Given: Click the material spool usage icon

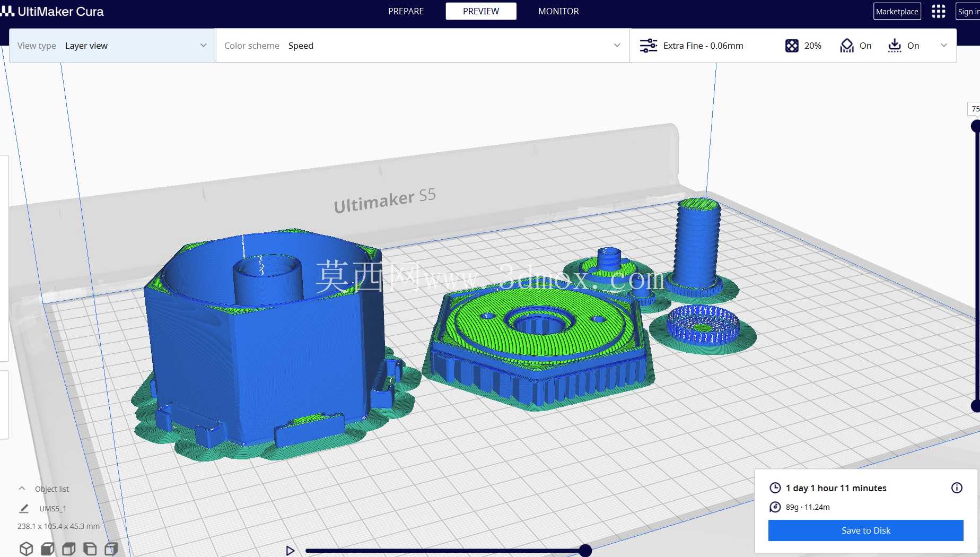Looking at the screenshot, I should (x=775, y=507).
